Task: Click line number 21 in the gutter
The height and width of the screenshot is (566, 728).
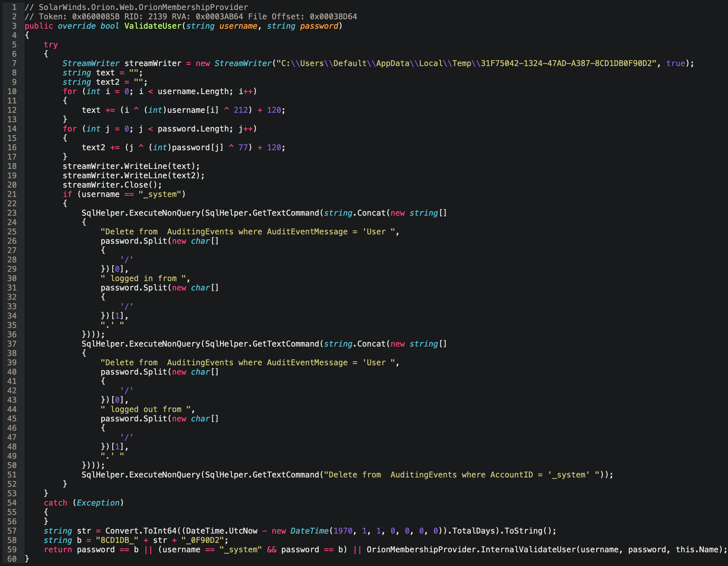Action: pyautogui.click(x=12, y=194)
